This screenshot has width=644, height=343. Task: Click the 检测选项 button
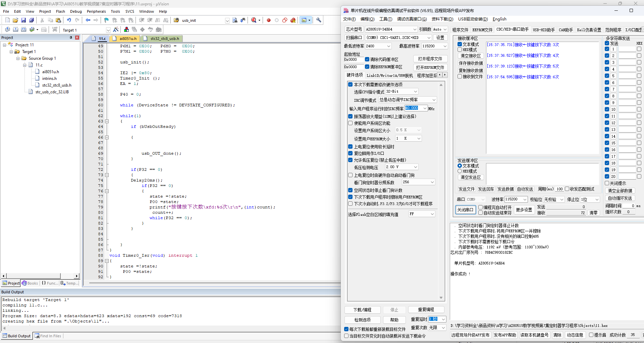362,320
